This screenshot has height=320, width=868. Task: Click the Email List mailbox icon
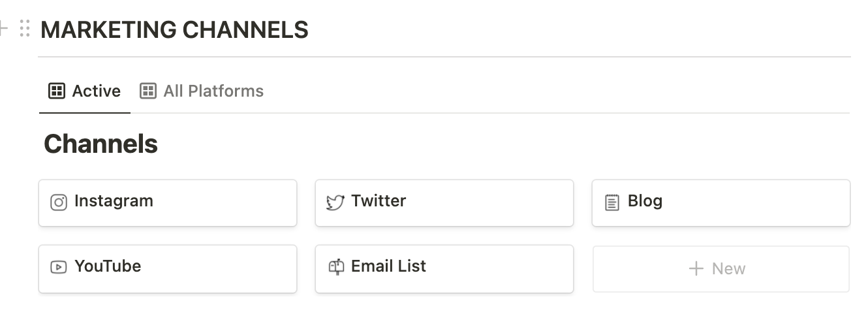335,267
